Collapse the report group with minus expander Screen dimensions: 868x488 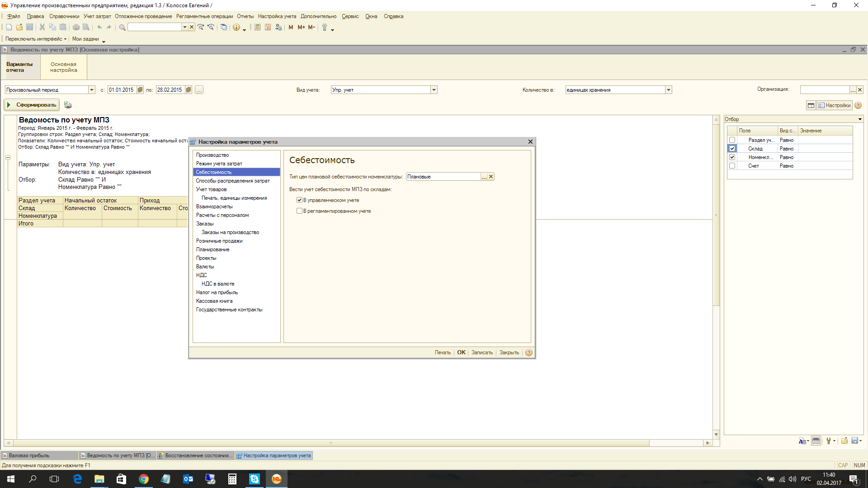point(8,157)
